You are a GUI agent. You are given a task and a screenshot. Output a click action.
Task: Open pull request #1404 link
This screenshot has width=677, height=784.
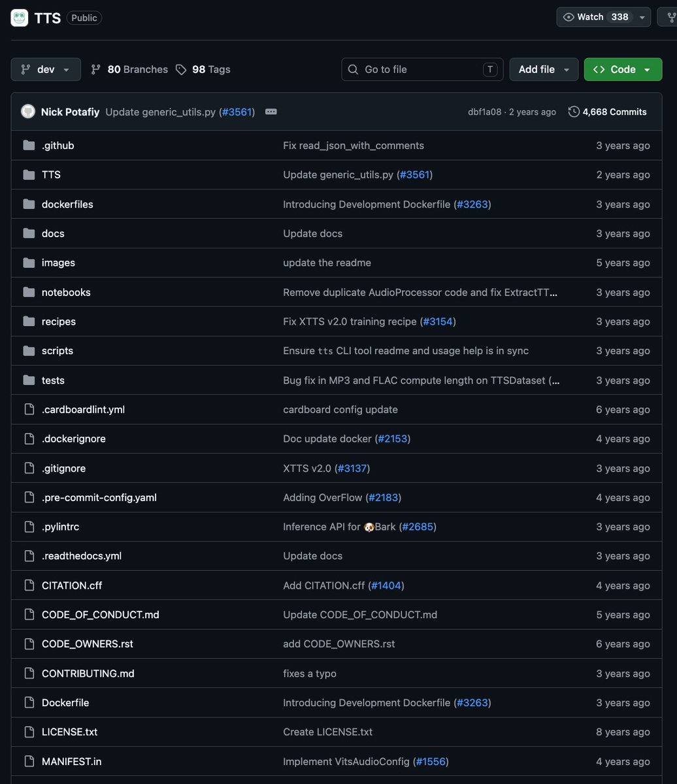(x=386, y=585)
